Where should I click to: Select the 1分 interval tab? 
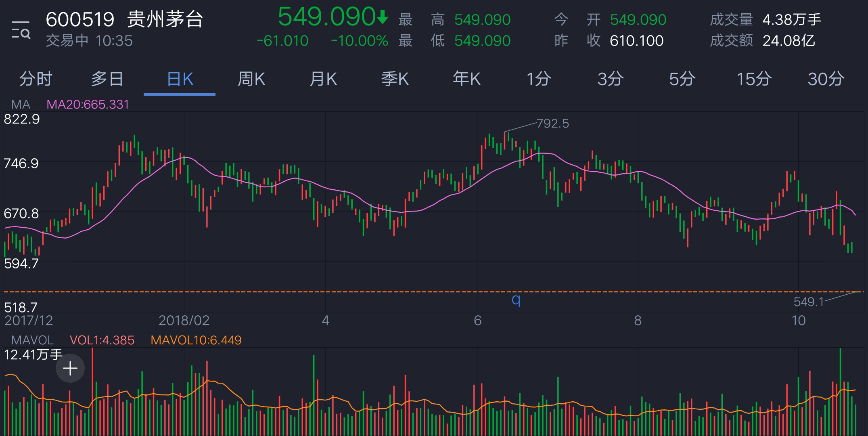coord(539,79)
